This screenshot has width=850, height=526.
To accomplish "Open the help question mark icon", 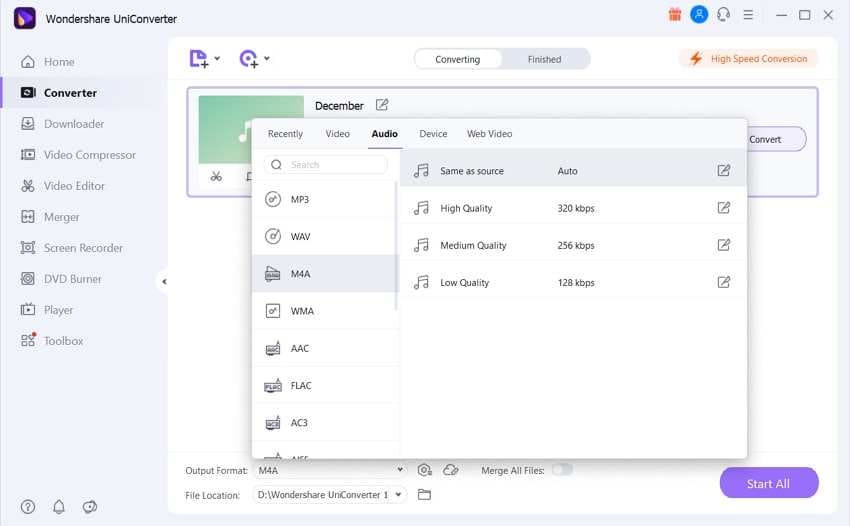I will pos(28,506).
